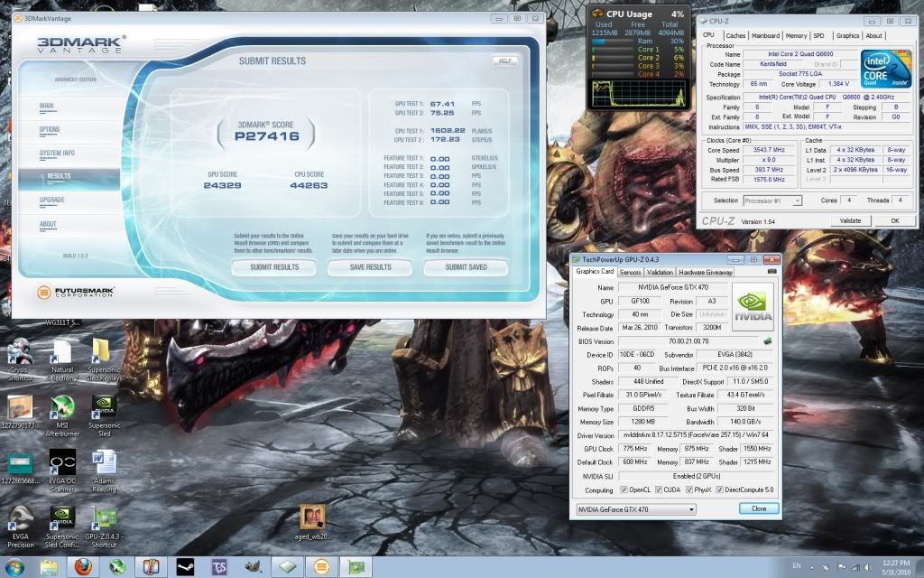The width and height of the screenshot is (924, 578).
Task: Switch to the Mainboard tab in CPU-Z
Action: point(765,36)
